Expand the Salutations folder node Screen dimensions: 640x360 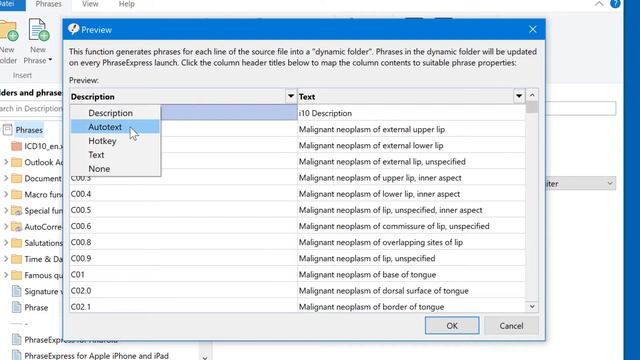point(6,243)
